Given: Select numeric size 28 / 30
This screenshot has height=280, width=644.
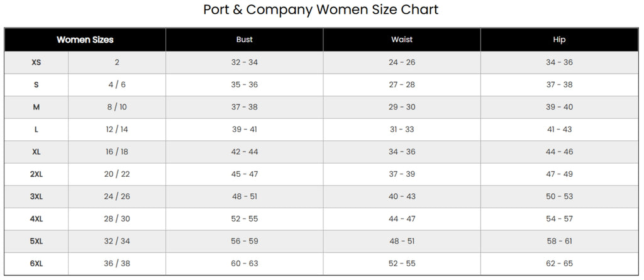Looking at the screenshot, I should 117,219.
